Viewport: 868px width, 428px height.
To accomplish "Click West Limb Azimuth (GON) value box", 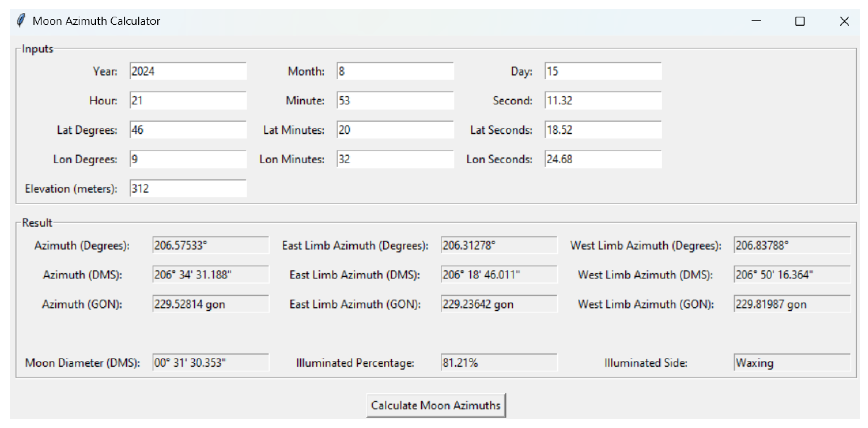I will [792, 304].
